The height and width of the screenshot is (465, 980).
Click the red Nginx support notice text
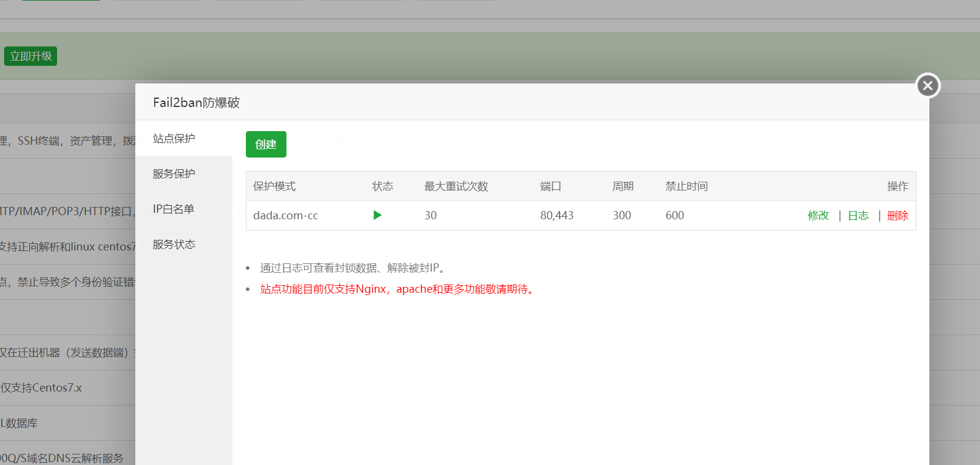click(398, 289)
